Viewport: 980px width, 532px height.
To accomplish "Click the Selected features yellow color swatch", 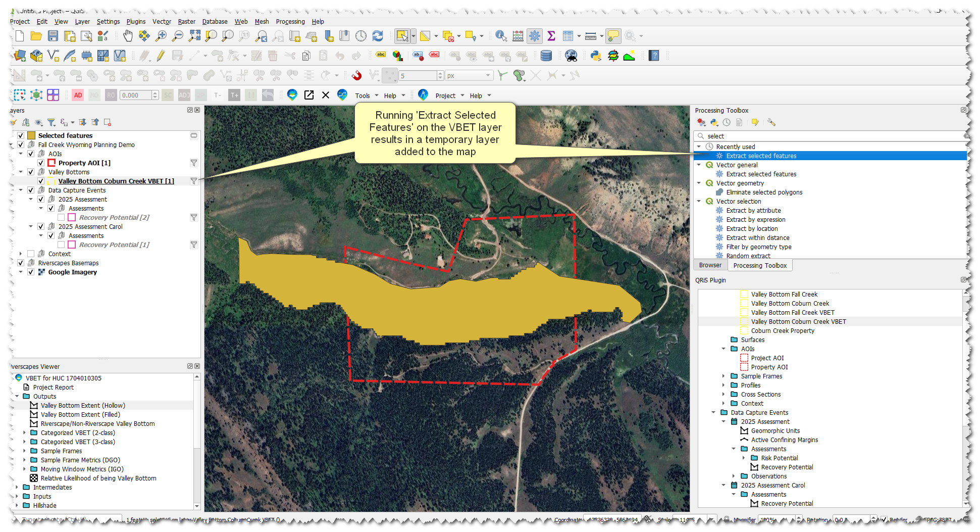I will pos(31,135).
